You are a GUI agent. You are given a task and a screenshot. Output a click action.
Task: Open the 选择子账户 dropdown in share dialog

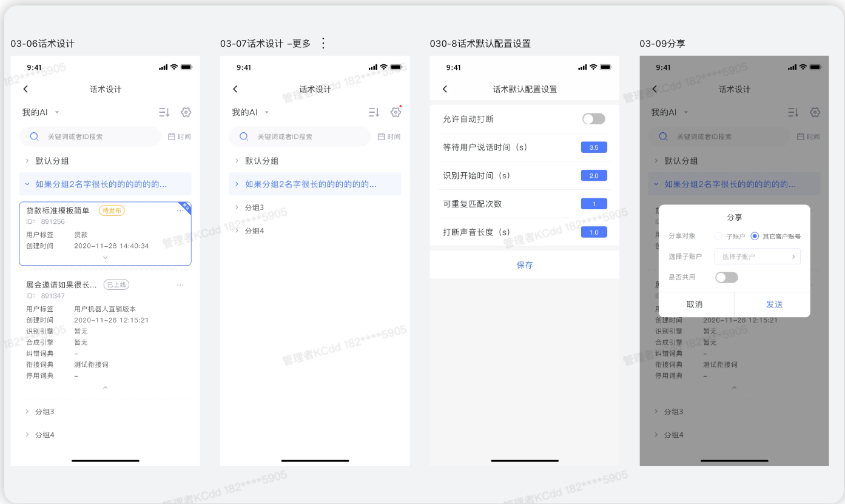point(757,257)
